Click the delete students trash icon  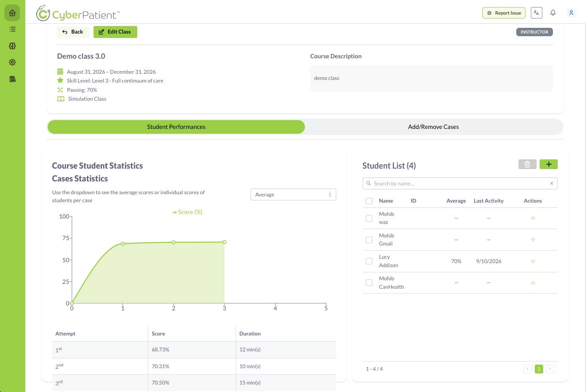coord(527,164)
